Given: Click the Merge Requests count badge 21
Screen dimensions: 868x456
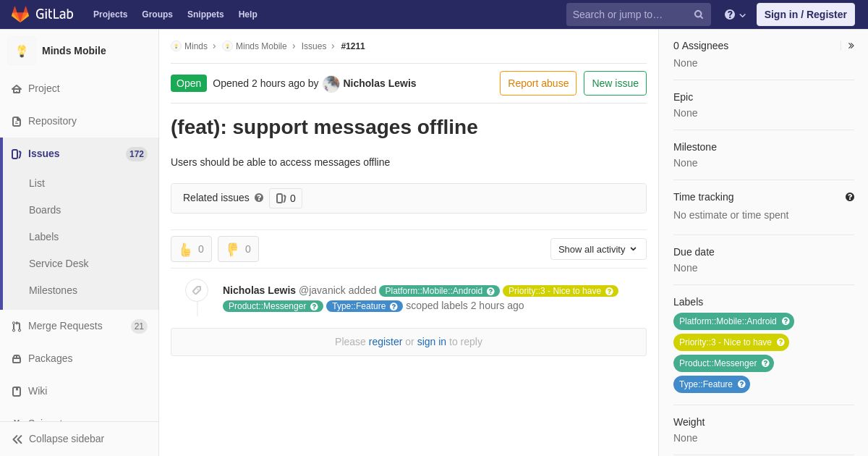Looking at the screenshot, I should coord(139,326).
